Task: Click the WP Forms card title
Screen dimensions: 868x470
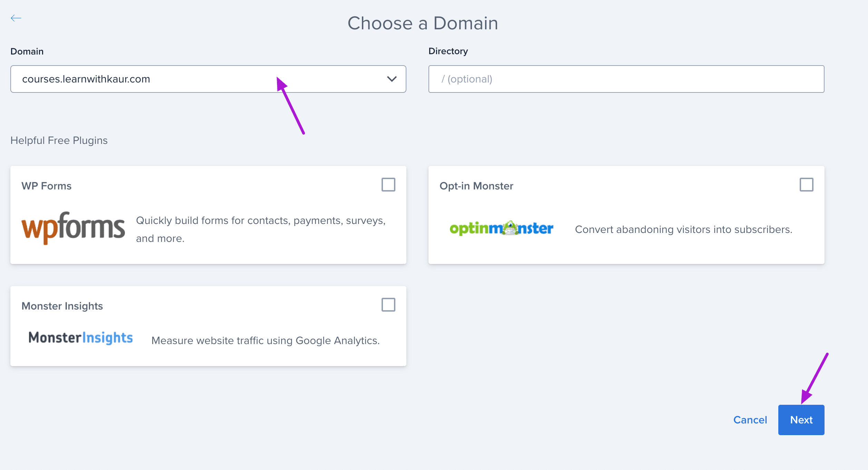Action: pos(47,186)
